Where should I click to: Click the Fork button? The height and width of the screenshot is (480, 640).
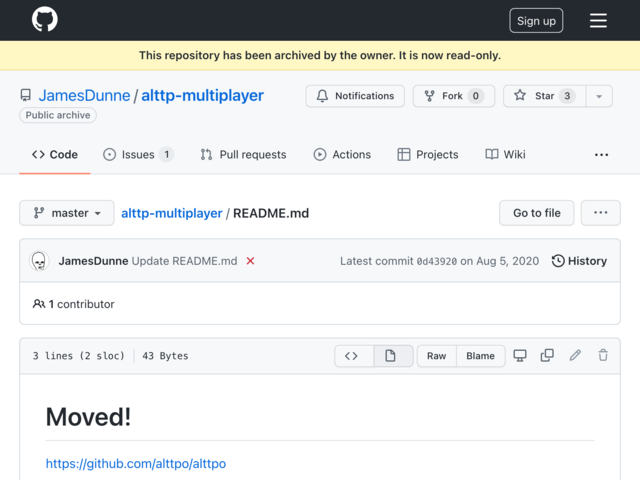[454, 96]
